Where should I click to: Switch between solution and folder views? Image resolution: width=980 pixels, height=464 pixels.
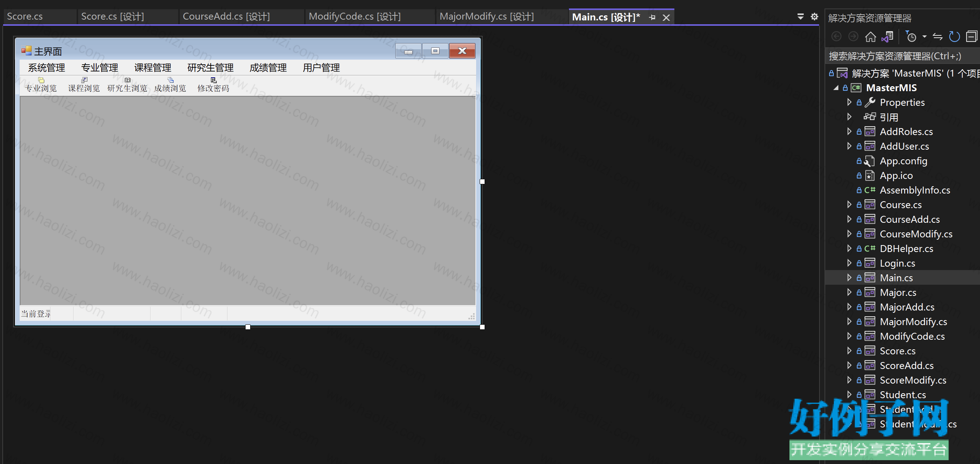tap(887, 37)
